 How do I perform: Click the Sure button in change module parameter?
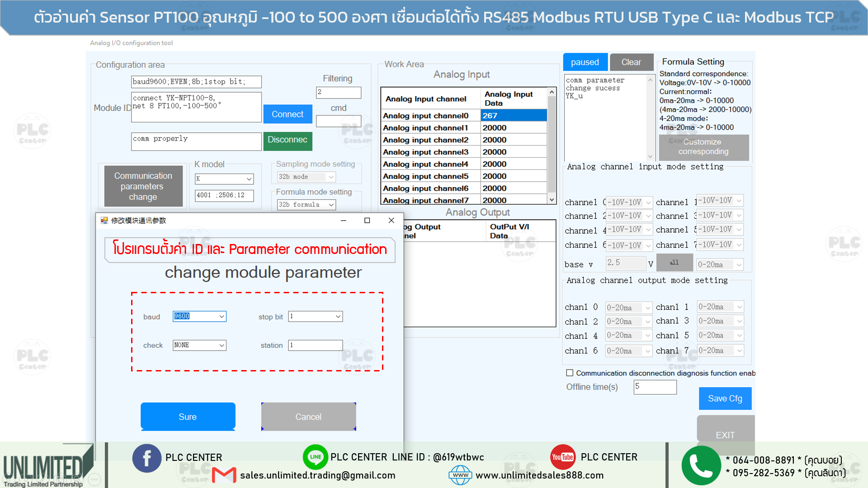(188, 416)
